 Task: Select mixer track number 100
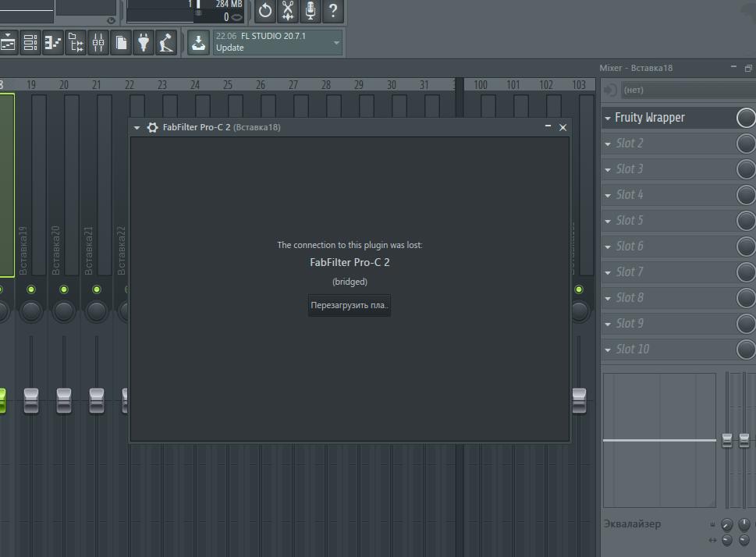click(x=481, y=85)
